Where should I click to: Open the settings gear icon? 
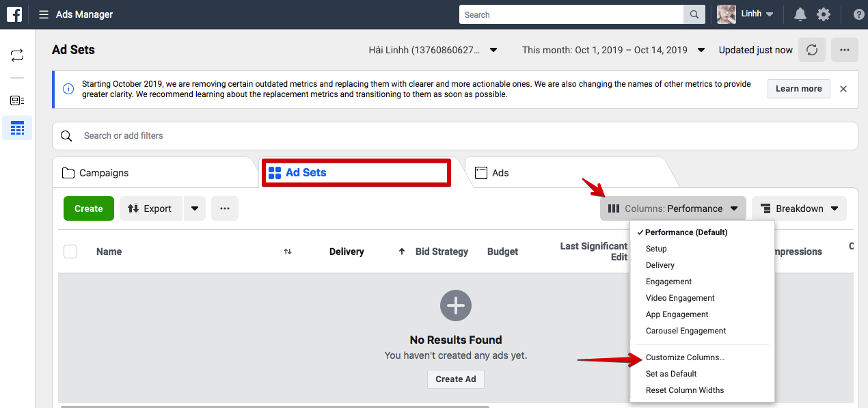pos(824,14)
